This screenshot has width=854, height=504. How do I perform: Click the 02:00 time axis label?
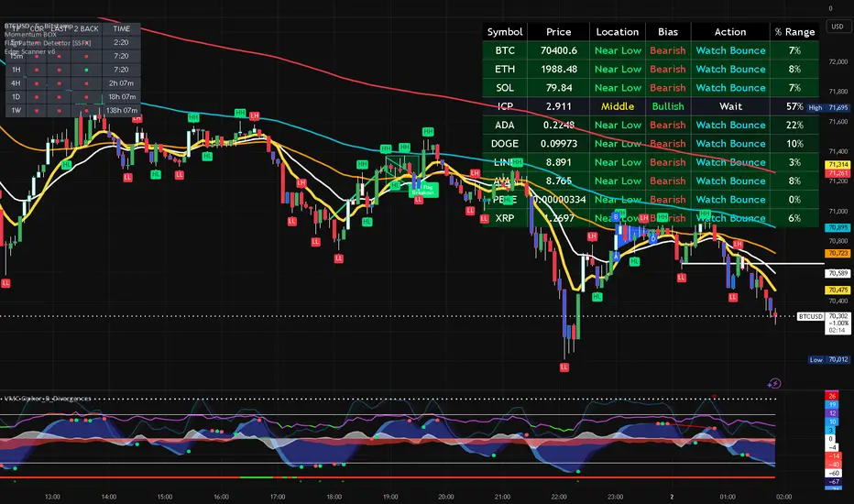tap(783, 497)
